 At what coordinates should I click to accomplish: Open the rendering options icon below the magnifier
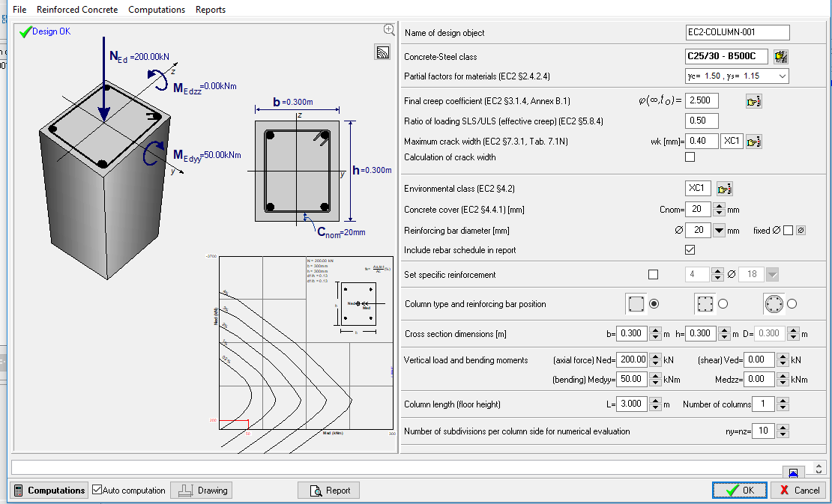click(382, 52)
